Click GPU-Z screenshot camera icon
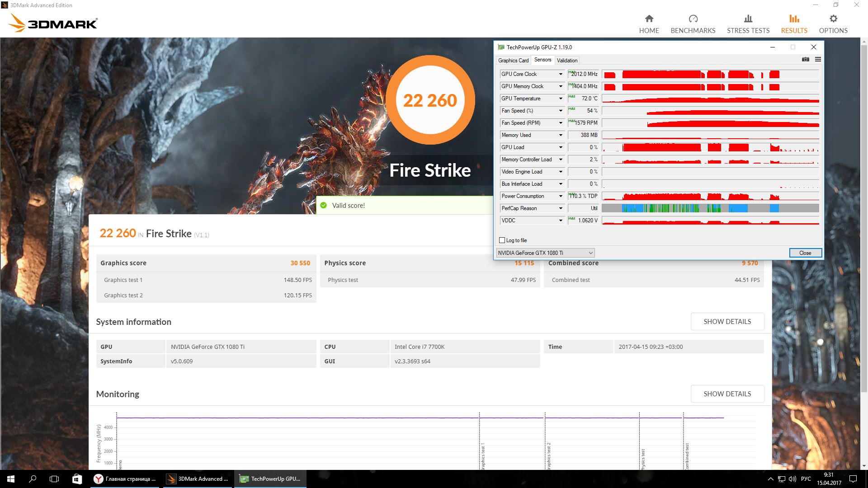Screen dimensions: 868x488 click(x=805, y=60)
